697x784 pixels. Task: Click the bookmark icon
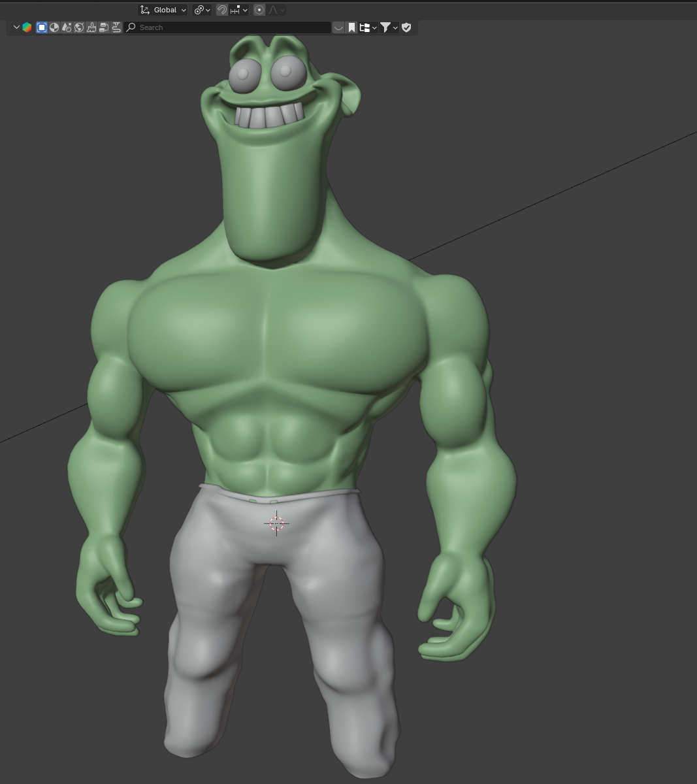(x=351, y=27)
